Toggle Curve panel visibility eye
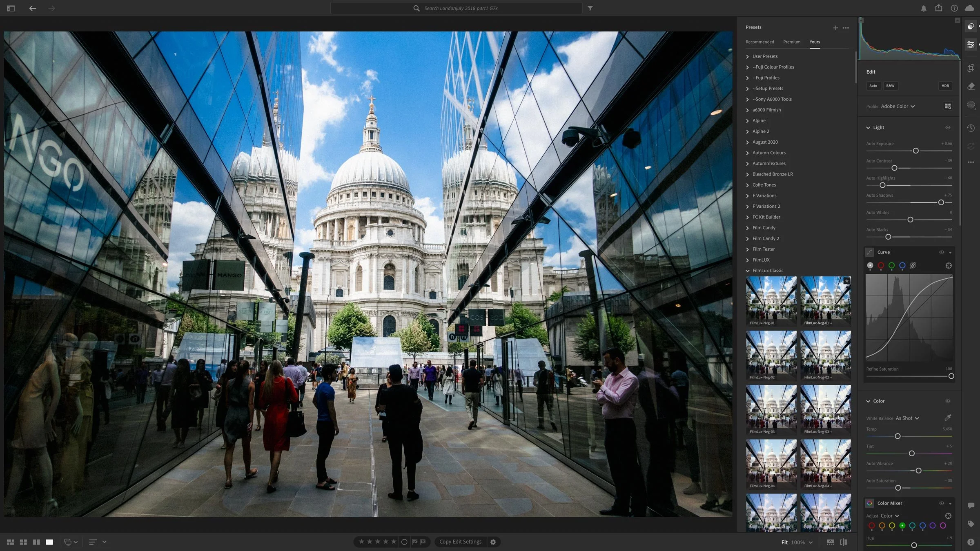The height and width of the screenshot is (551, 980). (942, 252)
